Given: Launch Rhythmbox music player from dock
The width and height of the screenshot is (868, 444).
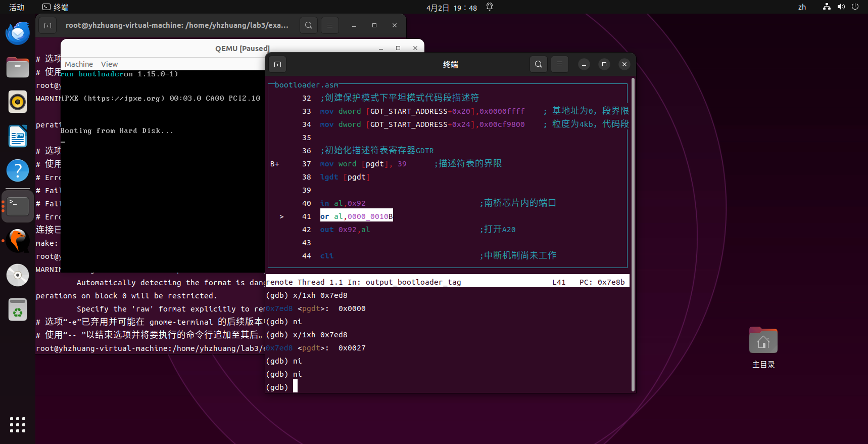Looking at the screenshot, I should coord(18,102).
